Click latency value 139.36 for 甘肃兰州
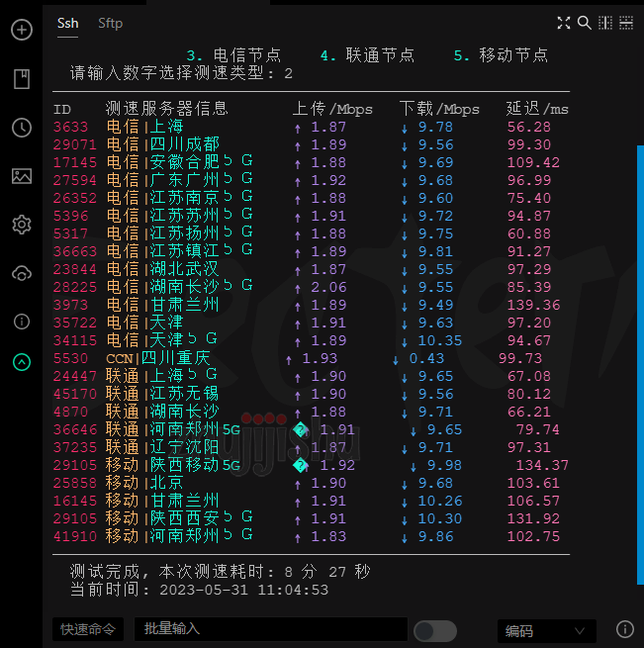The width and height of the screenshot is (644, 648). 533,305
